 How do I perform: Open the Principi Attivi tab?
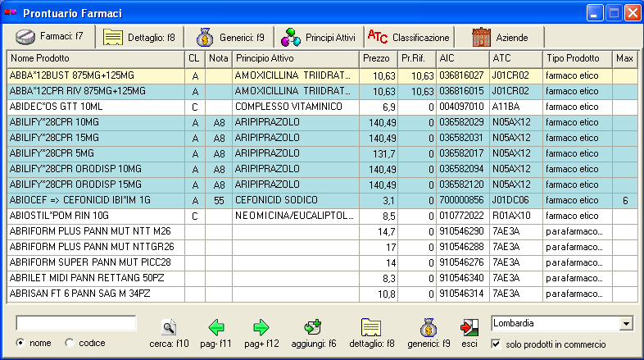coord(318,38)
